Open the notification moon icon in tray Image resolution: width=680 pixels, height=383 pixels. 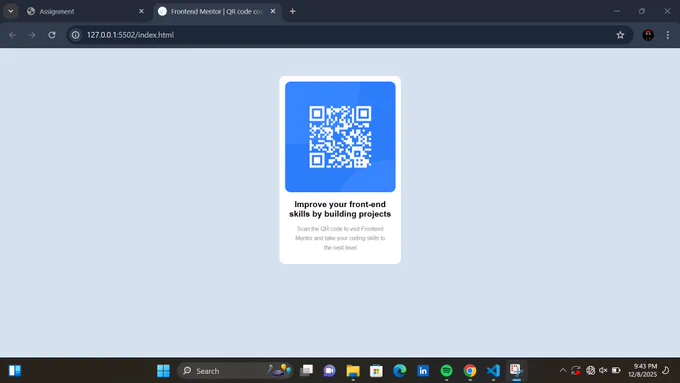pos(666,370)
